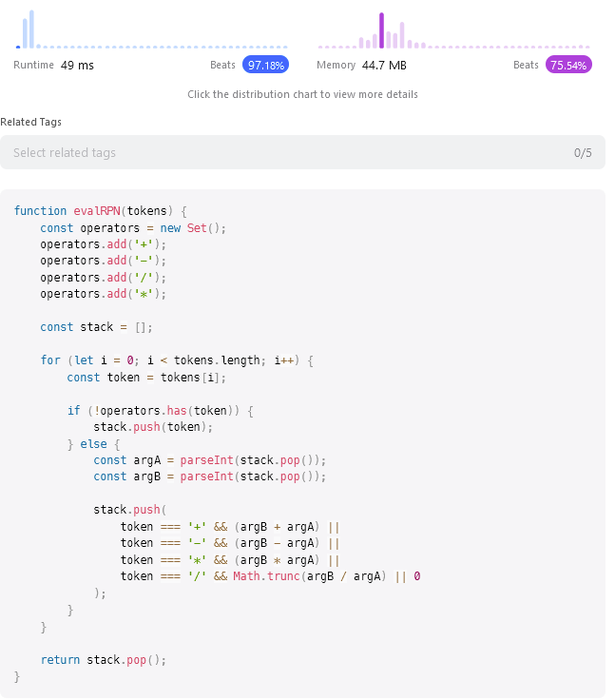Screen dimensions: 615x700
Task: Click the operators.add('+'); line
Action: coord(103,244)
